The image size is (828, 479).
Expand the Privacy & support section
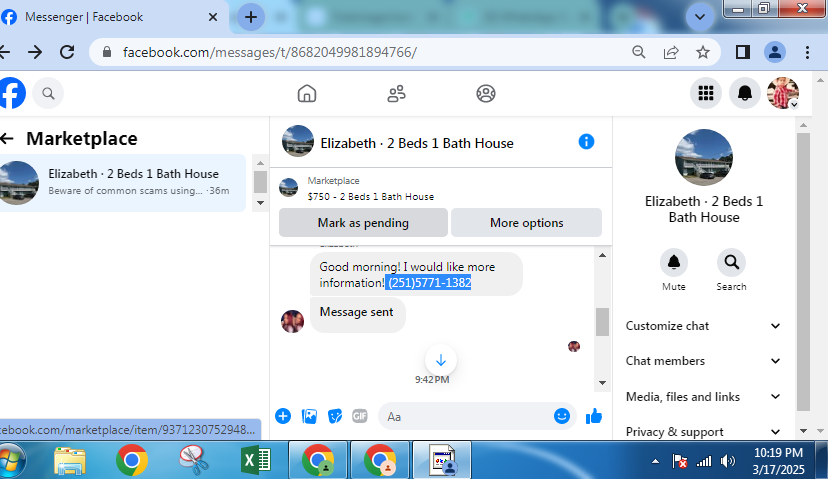(703, 432)
